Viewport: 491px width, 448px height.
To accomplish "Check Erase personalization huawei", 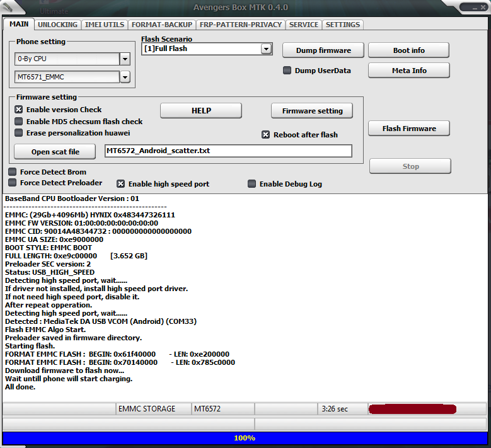I will pos(19,133).
